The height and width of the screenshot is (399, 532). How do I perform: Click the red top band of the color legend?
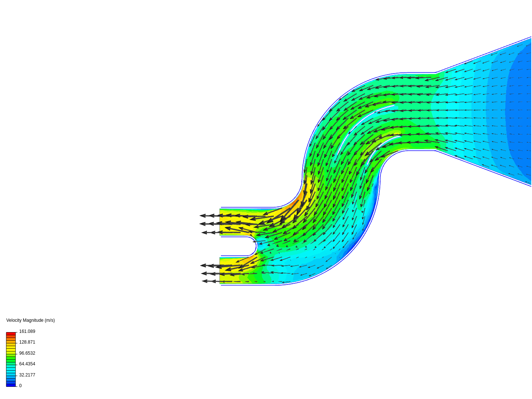[x=11, y=334]
